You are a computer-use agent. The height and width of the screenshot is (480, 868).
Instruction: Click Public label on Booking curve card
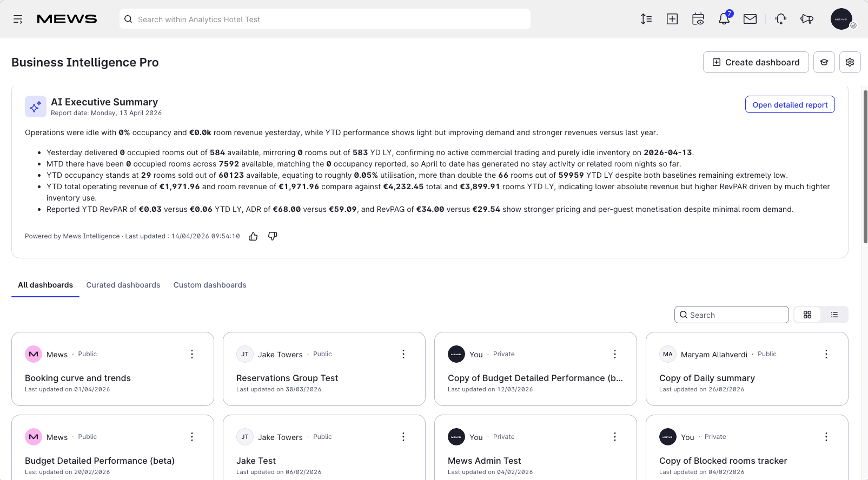(88, 354)
